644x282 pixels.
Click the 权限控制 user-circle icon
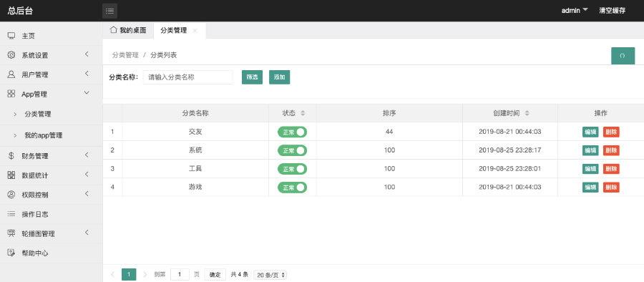point(11,195)
